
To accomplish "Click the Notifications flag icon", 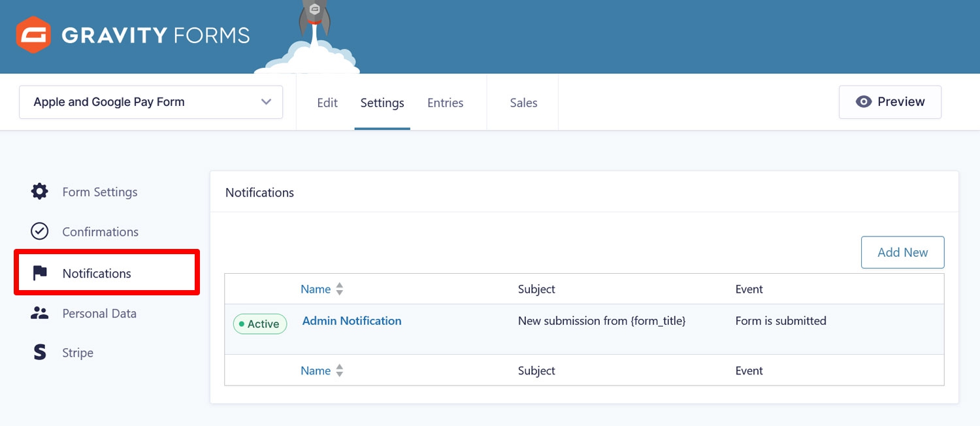I will pos(40,273).
